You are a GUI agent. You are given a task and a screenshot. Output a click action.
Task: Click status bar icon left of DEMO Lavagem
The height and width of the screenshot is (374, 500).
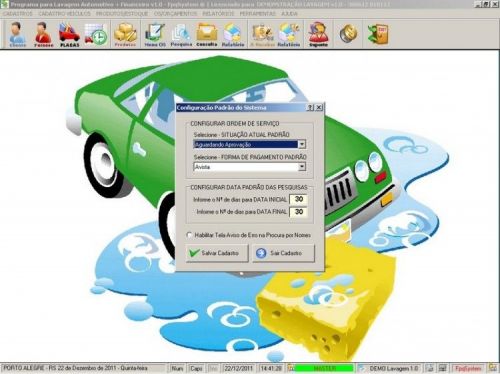click(x=361, y=368)
